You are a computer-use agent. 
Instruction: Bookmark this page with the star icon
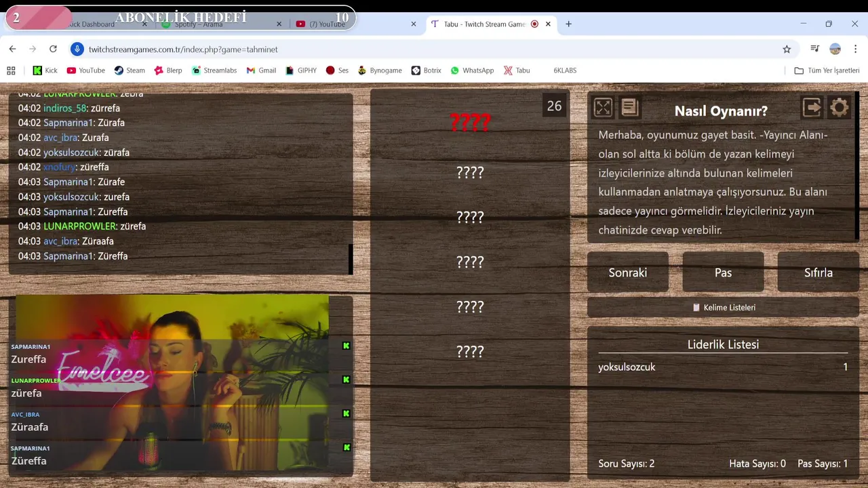[787, 49]
